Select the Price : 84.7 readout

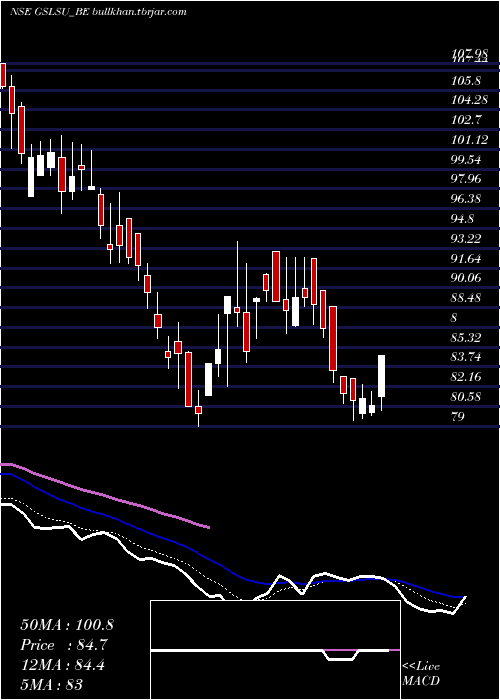click(x=64, y=645)
